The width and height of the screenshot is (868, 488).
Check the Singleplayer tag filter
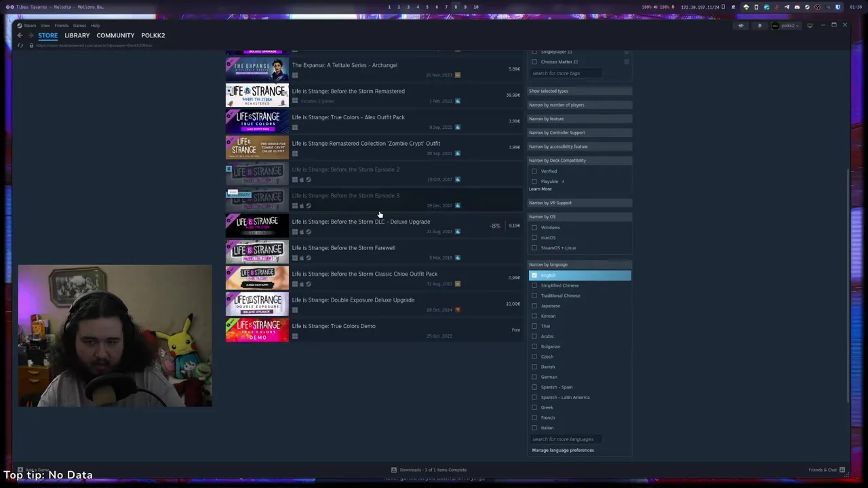pyautogui.click(x=534, y=52)
